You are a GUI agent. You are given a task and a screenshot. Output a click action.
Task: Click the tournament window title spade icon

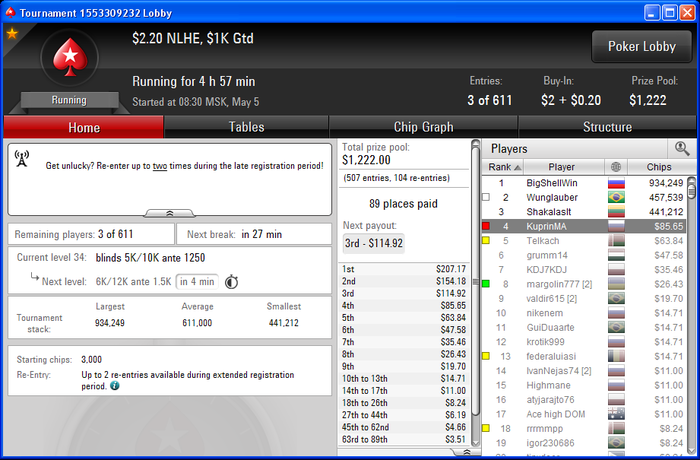(10, 13)
